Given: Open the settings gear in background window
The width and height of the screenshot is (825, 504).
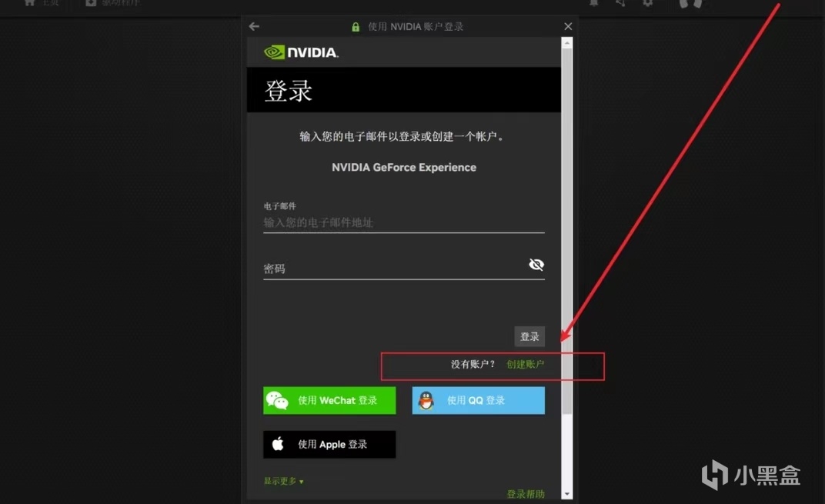Looking at the screenshot, I should (x=648, y=3).
